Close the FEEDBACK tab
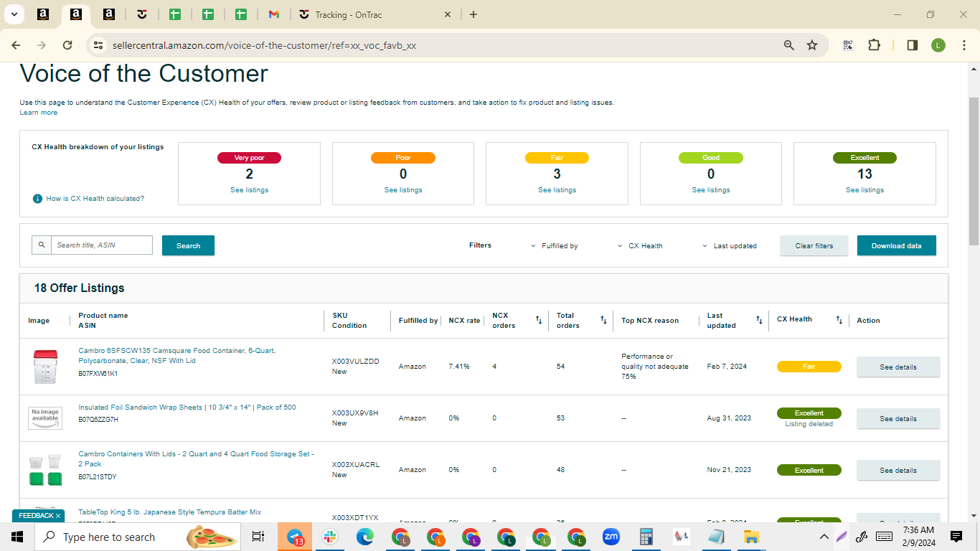The image size is (980, 551). (x=58, y=516)
